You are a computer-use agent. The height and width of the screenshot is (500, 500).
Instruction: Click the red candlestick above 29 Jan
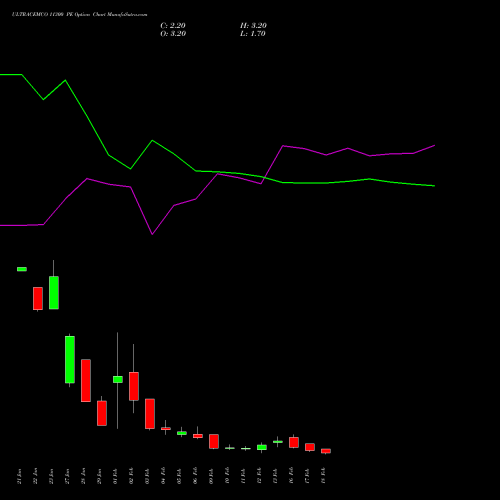pyautogui.click(x=102, y=413)
